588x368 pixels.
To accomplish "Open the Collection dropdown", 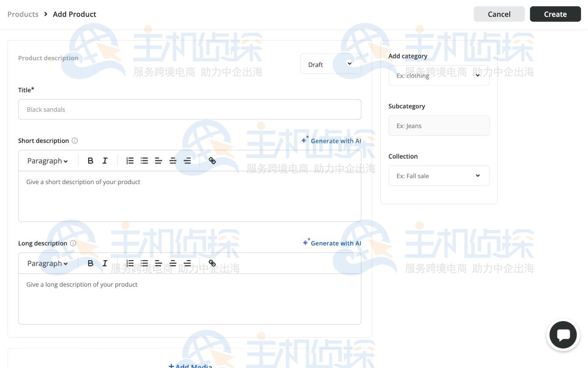I will click(x=439, y=176).
